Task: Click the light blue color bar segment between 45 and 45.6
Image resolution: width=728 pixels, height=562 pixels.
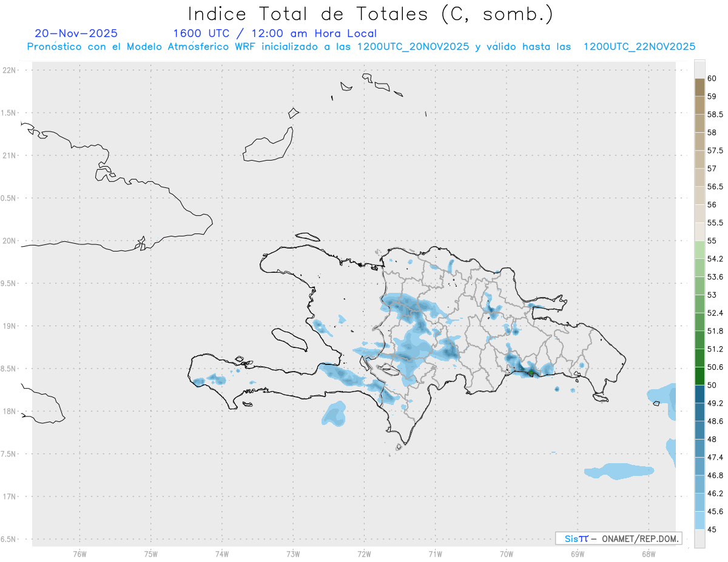Action: (699, 520)
